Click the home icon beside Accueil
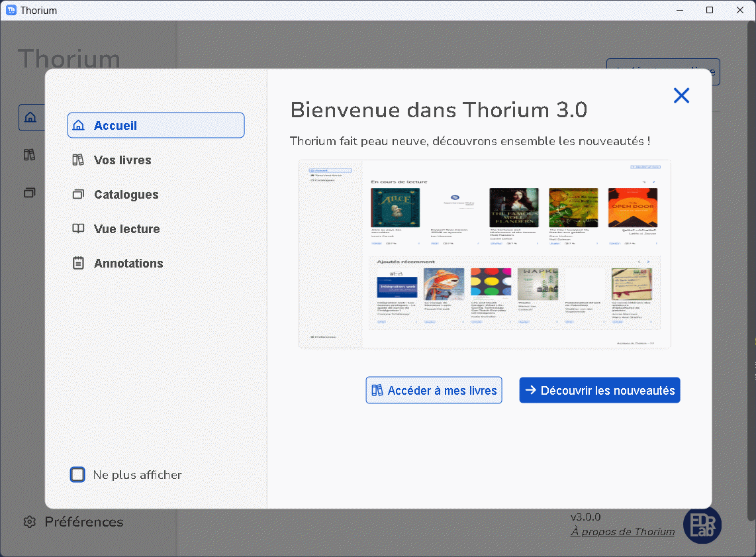This screenshot has height=557, width=756. [78, 125]
